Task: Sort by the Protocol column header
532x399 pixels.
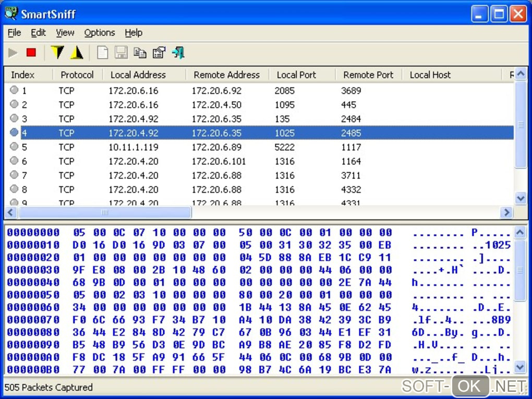Action: tap(77, 75)
